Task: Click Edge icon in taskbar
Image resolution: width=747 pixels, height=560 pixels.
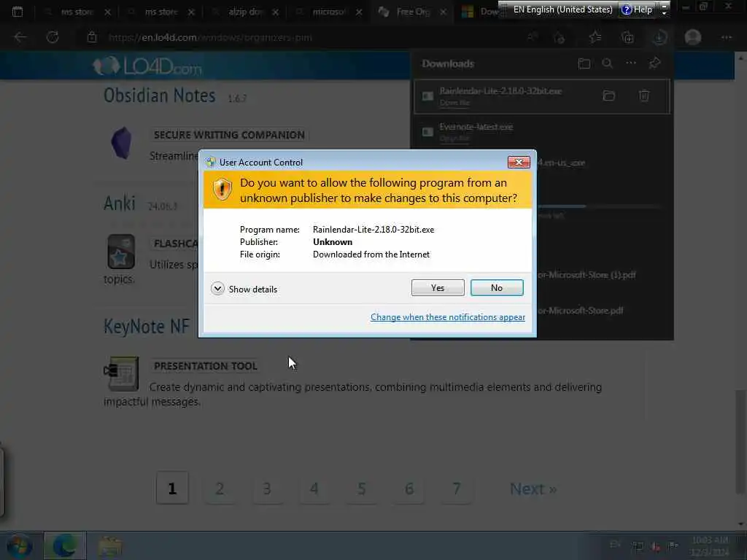Action: 65,545
